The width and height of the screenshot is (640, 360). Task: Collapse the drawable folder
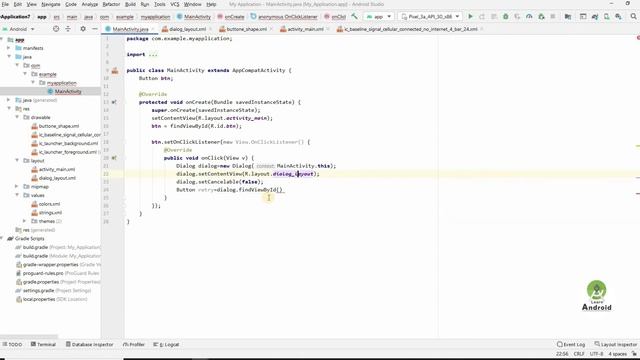tap(17, 117)
